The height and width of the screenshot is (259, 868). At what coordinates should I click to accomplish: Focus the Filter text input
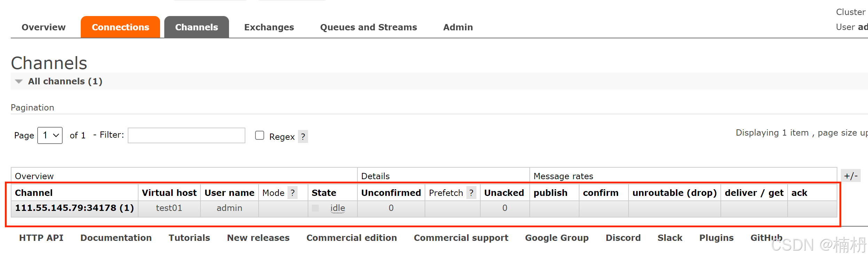click(187, 135)
